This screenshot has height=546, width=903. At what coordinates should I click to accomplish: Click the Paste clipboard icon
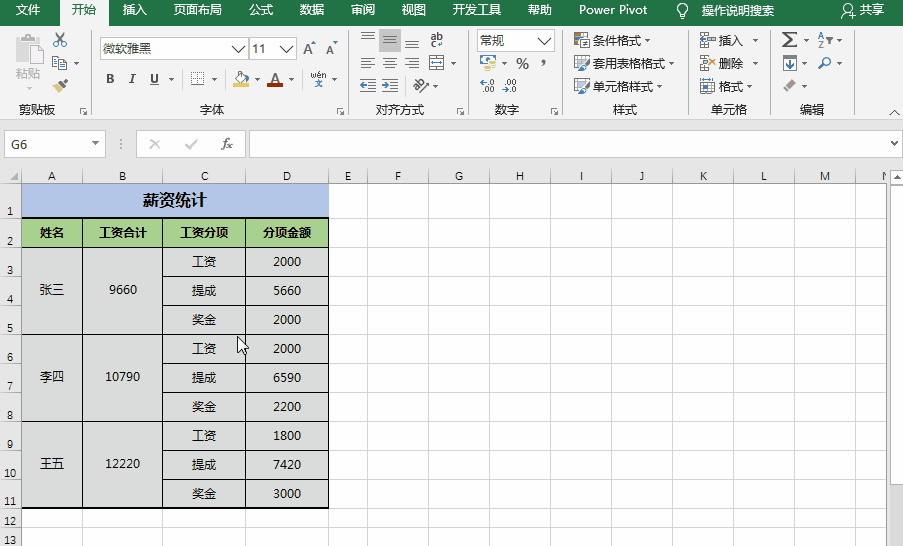click(29, 51)
